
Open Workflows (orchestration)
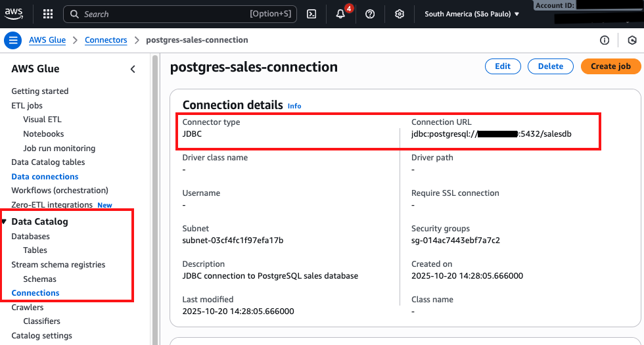click(x=60, y=191)
